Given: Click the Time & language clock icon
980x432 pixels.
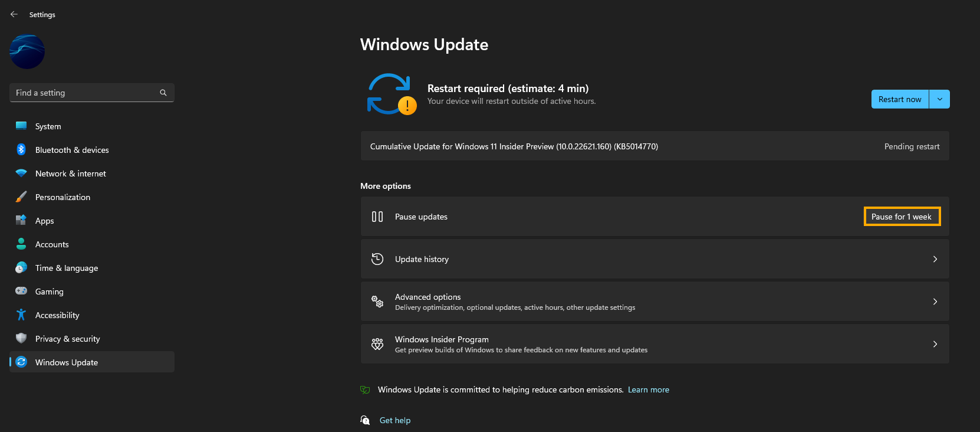Looking at the screenshot, I should coord(21,267).
